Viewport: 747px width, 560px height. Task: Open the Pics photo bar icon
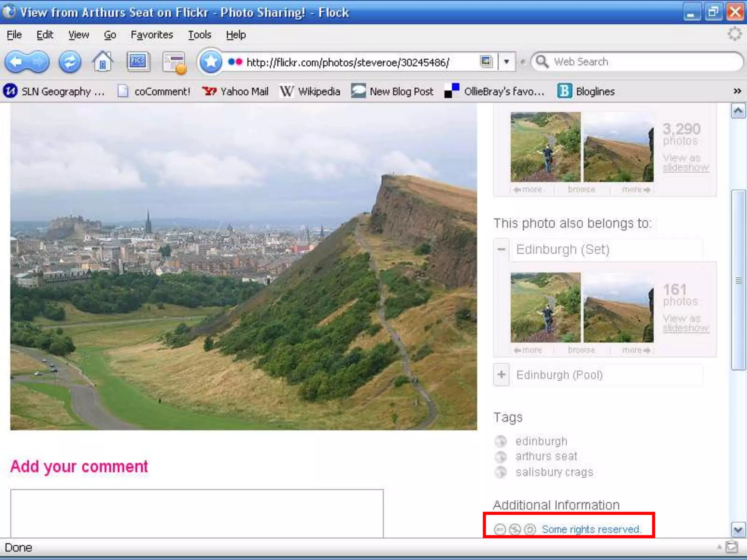click(138, 61)
